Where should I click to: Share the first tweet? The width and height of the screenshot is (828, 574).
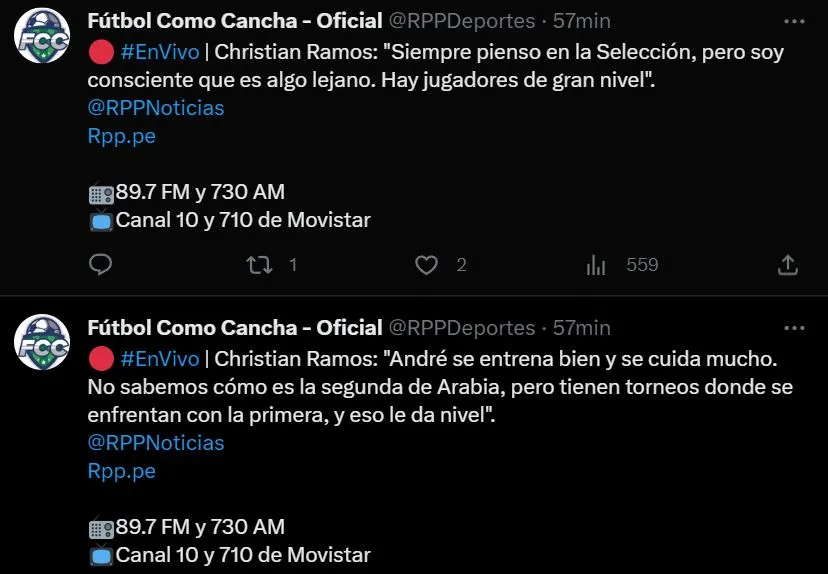[788, 265]
